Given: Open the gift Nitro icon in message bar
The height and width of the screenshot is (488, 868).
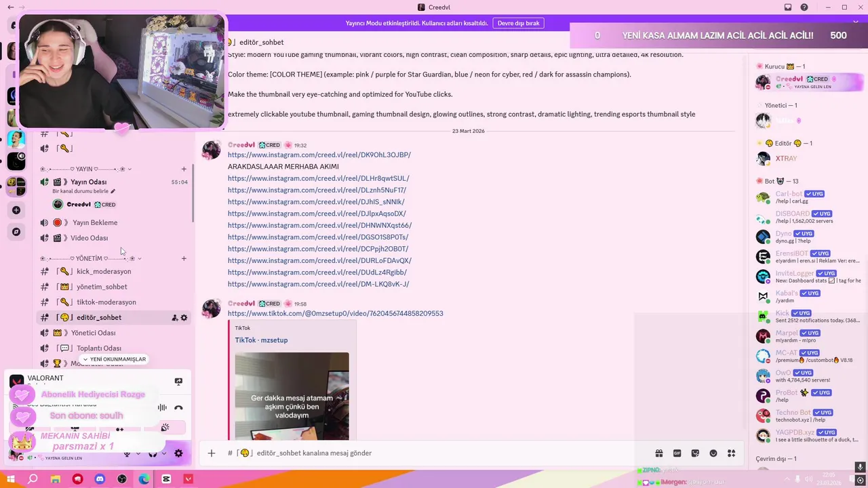Looking at the screenshot, I should tap(658, 453).
